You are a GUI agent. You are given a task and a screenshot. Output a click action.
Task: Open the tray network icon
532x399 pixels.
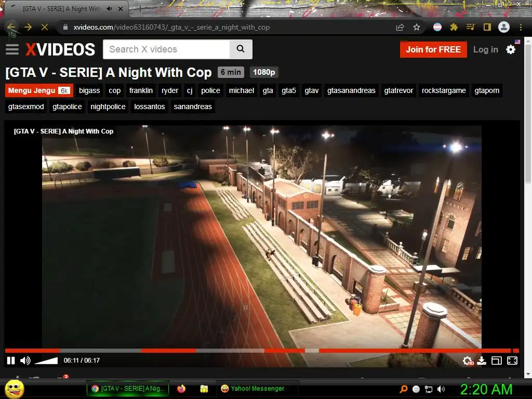pyautogui.click(x=429, y=389)
